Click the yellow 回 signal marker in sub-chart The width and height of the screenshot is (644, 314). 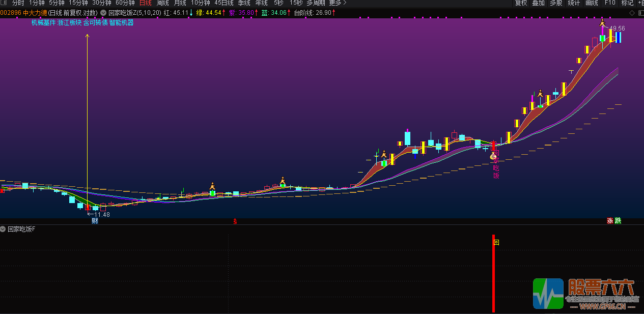pos(496,243)
